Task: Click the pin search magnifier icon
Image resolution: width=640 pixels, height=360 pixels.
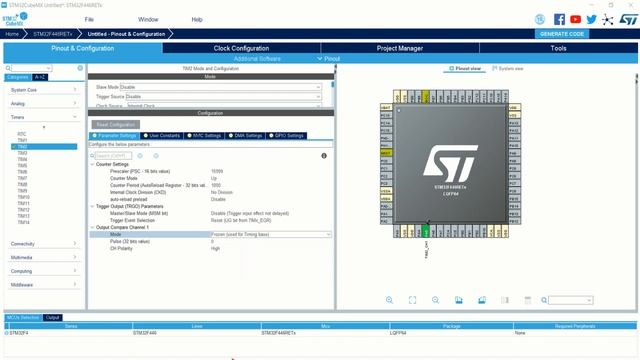Action: click(544, 300)
